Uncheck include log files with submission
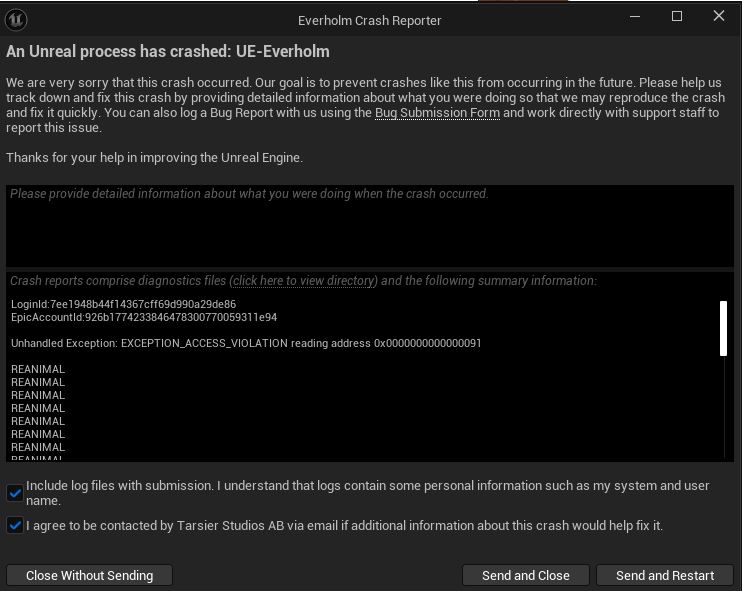742x591 pixels. point(15,492)
